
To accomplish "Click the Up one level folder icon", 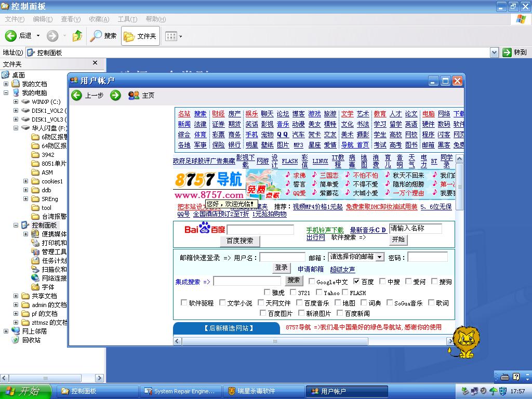I will pos(77,36).
